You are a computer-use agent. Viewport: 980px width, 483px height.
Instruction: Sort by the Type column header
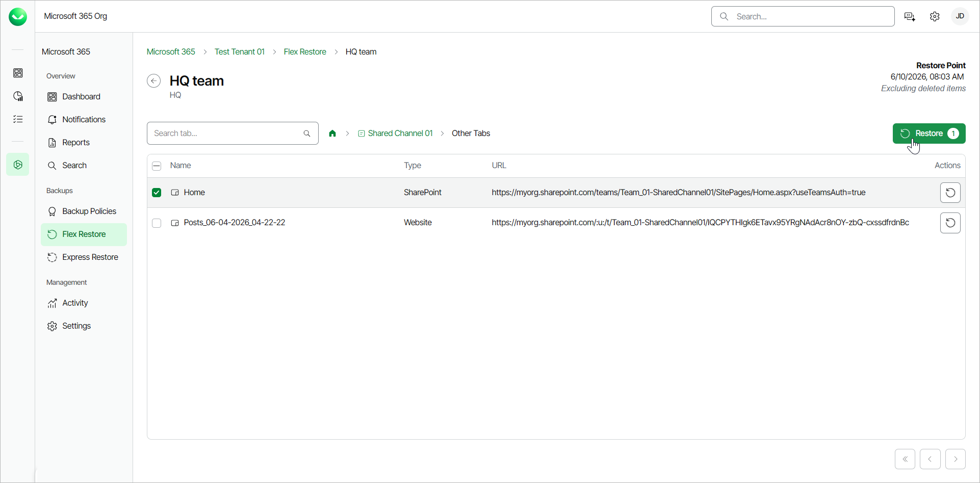[x=412, y=166]
